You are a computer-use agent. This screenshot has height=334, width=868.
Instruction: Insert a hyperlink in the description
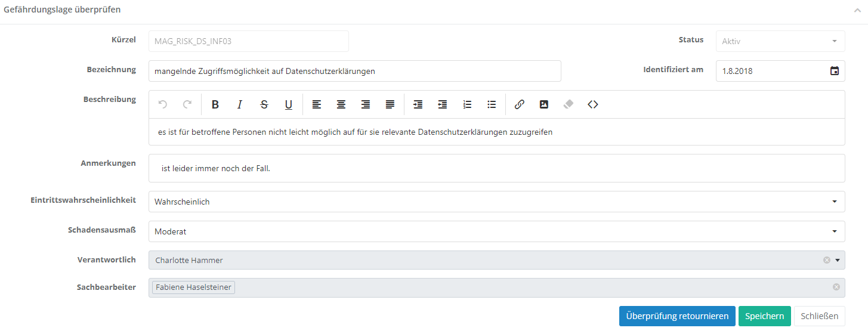click(519, 104)
